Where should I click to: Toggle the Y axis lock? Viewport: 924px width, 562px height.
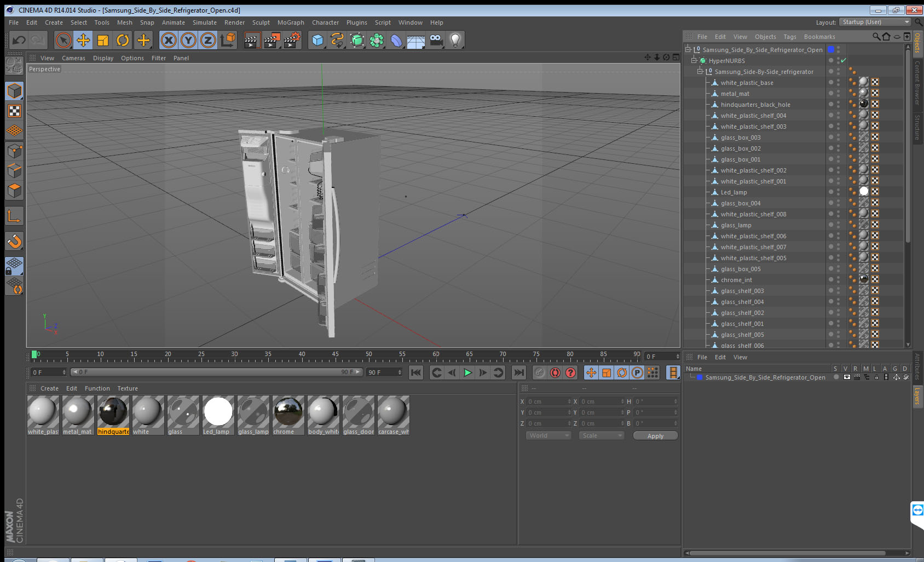188,40
